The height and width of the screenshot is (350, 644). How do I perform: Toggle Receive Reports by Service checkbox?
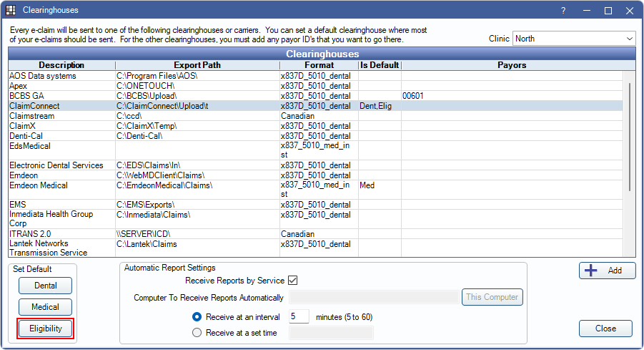tap(293, 281)
